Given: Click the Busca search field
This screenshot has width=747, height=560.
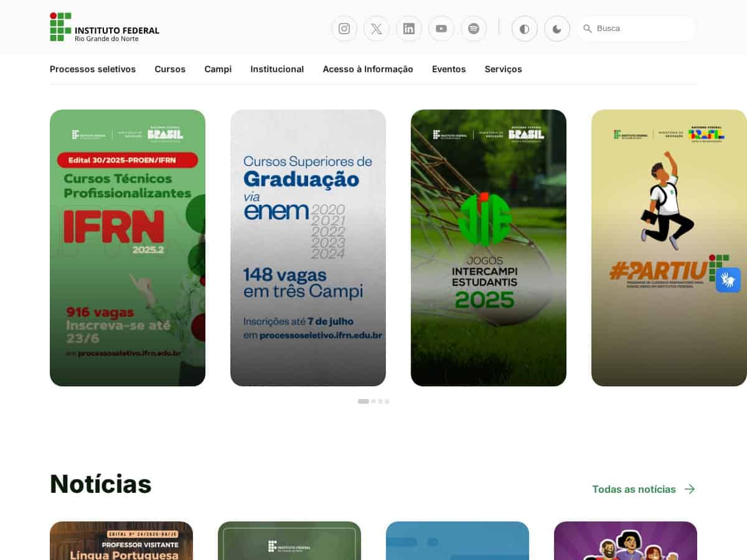Looking at the screenshot, I should [636, 29].
